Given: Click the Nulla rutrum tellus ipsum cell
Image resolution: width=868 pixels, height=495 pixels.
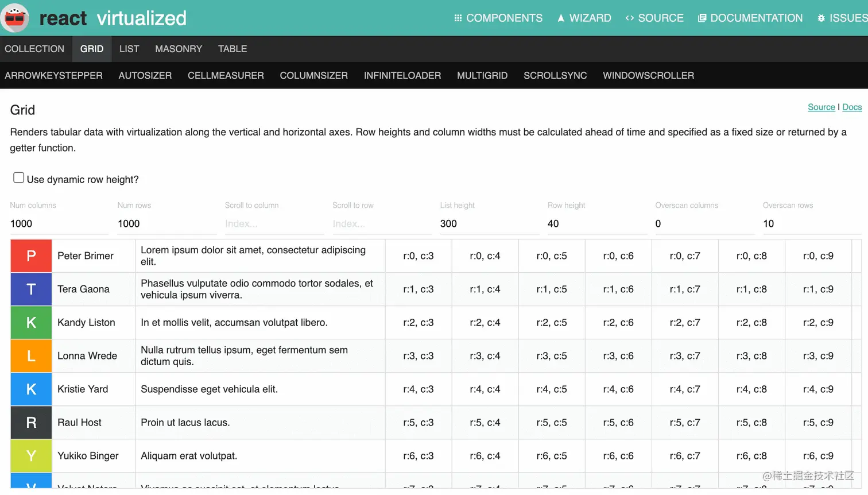Looking at the screenshot, I should tap(260, 356).
